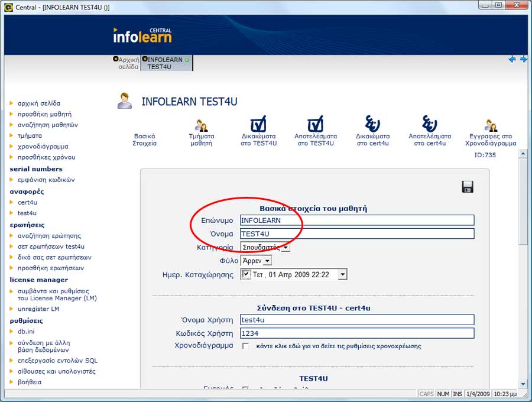Open χρονοδιάγραμμα in sidebar

pos(43,147)
